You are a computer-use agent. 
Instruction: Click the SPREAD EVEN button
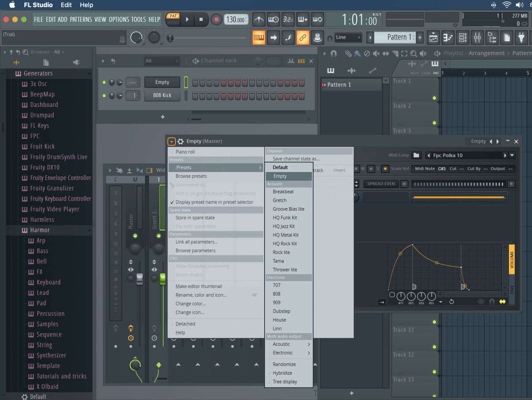(x=381, y=184)
